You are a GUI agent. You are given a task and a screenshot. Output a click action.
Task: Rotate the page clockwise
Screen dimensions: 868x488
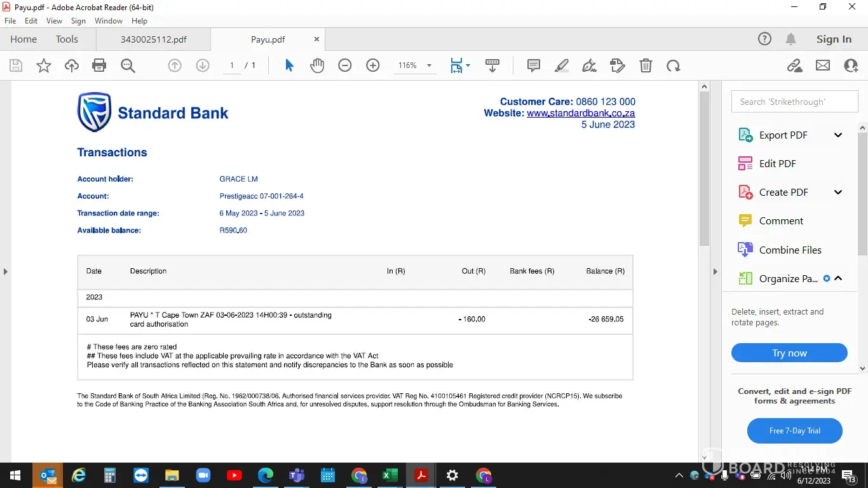point(674,65)
